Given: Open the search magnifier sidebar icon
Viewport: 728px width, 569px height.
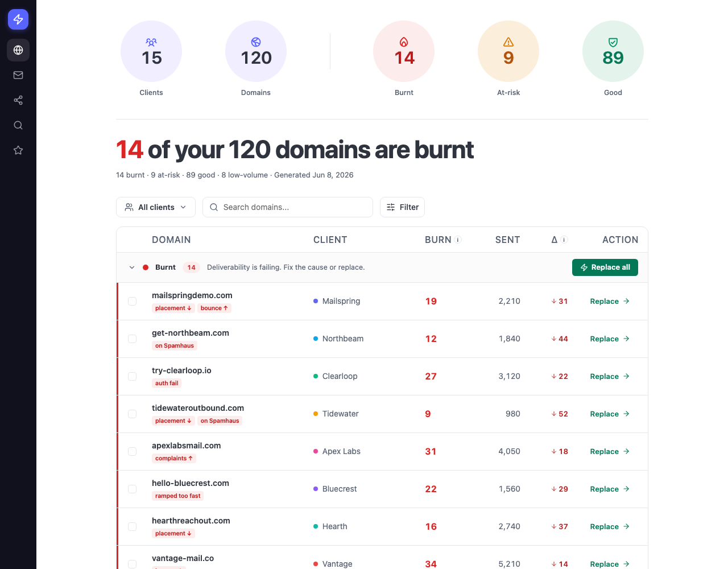Looking at the screenshot, I should (18, 125).
